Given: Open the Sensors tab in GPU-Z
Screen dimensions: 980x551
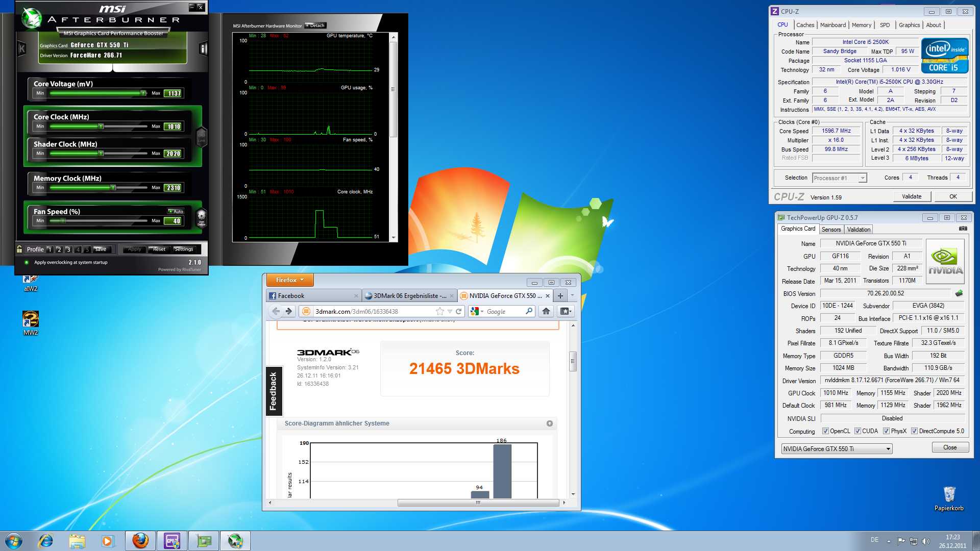Looking at the screenshot, I should pyautogui.click(x=831, y=230).
